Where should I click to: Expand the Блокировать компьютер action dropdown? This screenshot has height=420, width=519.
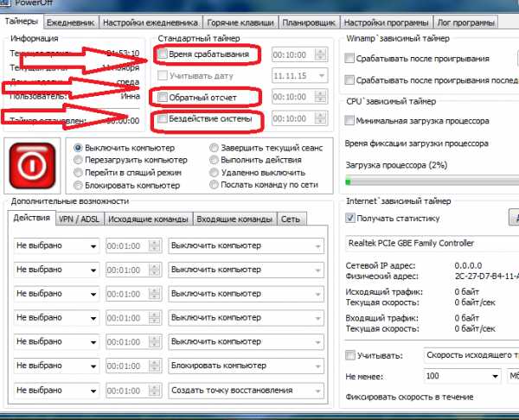[247, 366]
